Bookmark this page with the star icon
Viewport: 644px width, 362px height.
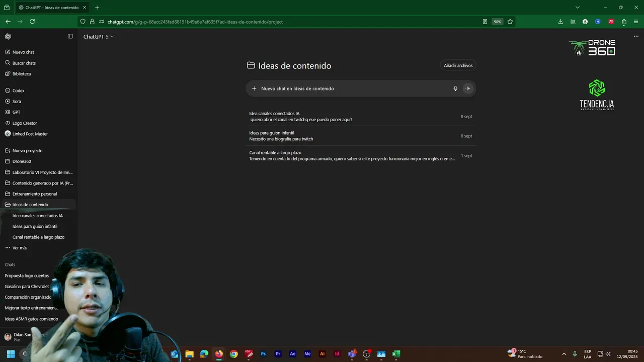point(510,22)
